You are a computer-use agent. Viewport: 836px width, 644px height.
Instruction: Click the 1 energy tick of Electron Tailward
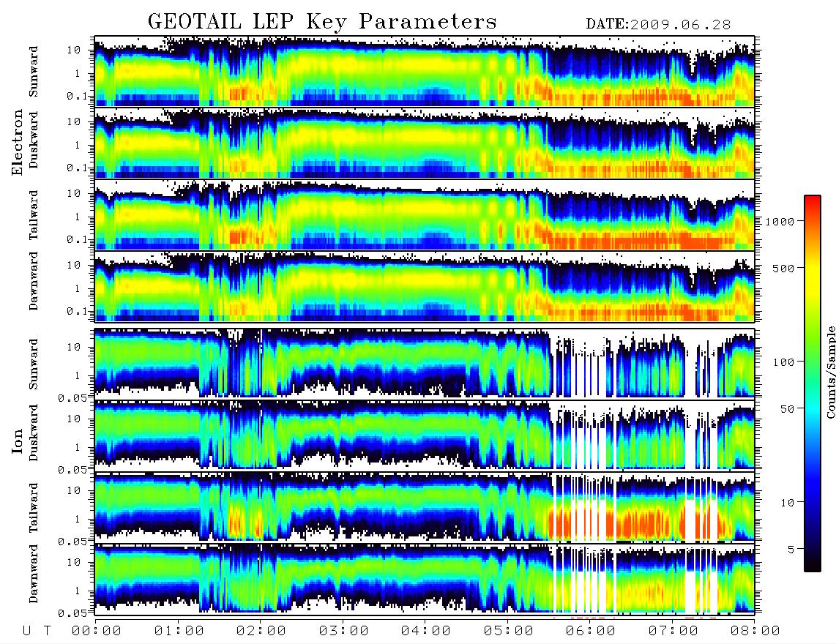tap(78, 217)
